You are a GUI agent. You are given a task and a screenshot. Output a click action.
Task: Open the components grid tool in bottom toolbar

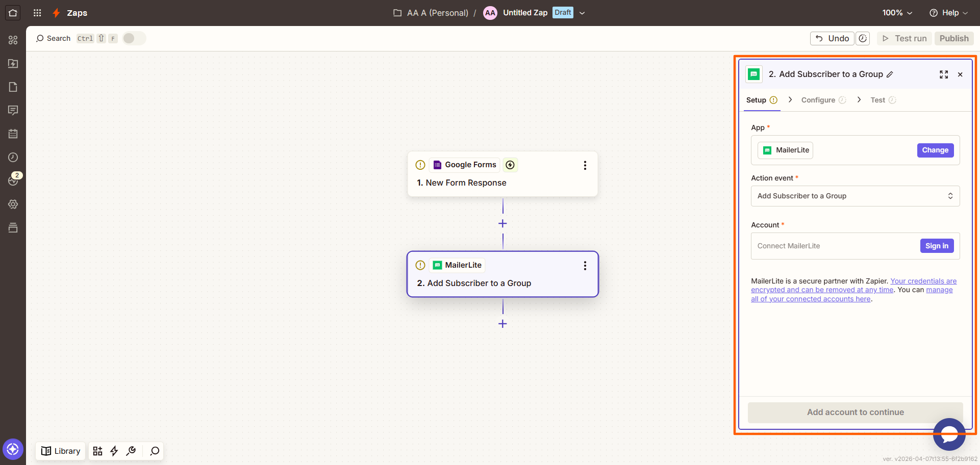pos(98,451)
